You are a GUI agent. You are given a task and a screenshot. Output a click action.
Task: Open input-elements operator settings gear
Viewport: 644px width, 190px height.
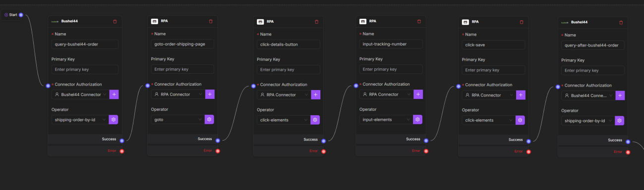click(418, 119)
